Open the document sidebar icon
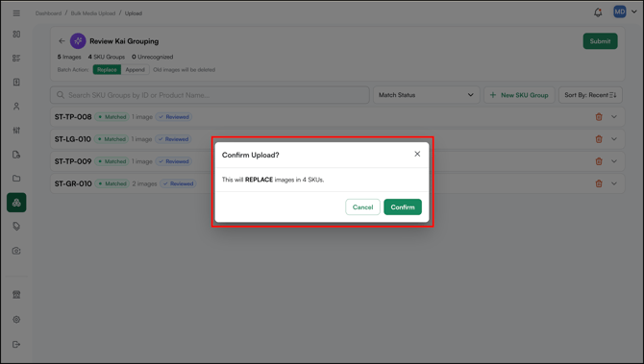 [x=16, y=82]
